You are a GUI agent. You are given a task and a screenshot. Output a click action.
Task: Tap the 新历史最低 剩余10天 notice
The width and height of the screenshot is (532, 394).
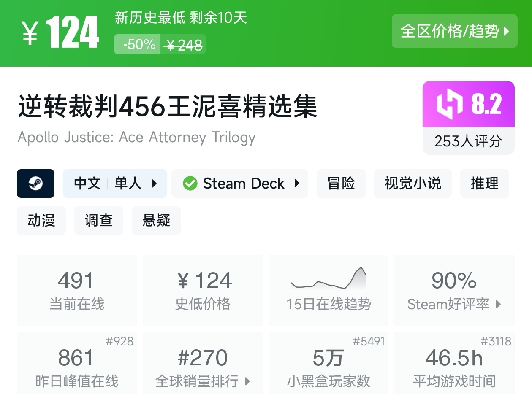coord(181,18)
